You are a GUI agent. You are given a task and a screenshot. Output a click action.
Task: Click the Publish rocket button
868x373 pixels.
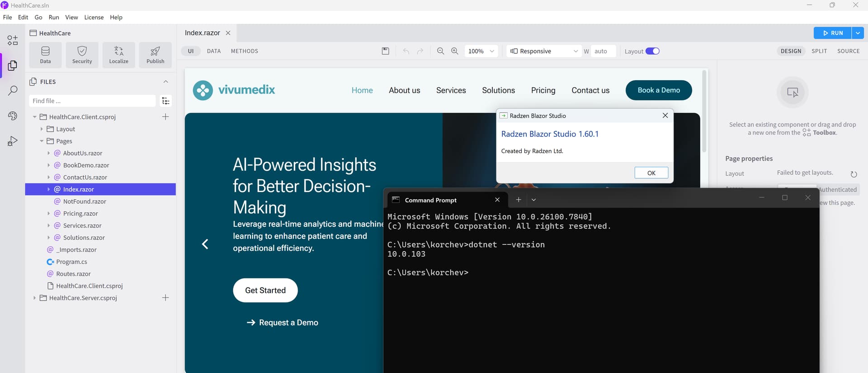coord(155,55)
